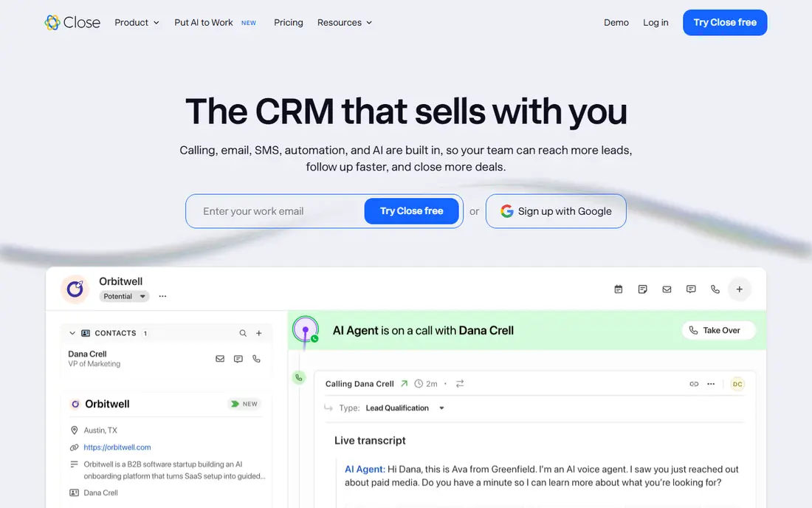The width and height of the screenshot is (812, 508).
Task: Open the Demo page
Action: click(616, 22)
